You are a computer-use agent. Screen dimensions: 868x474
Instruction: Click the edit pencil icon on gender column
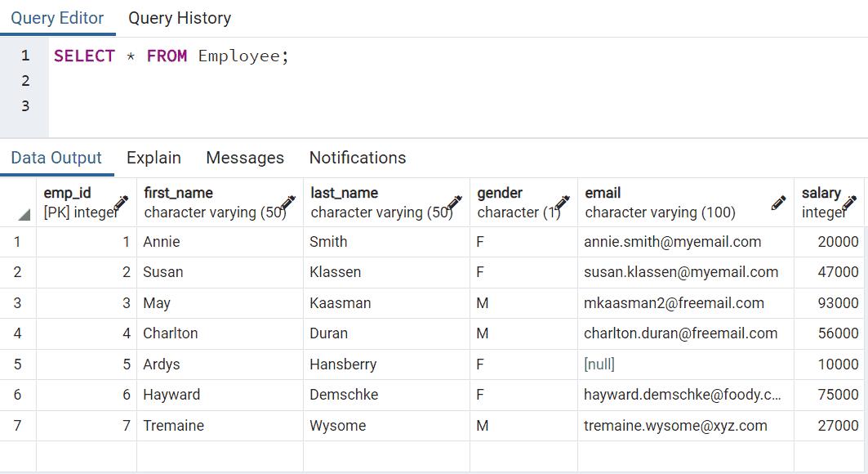coord(563,203)
